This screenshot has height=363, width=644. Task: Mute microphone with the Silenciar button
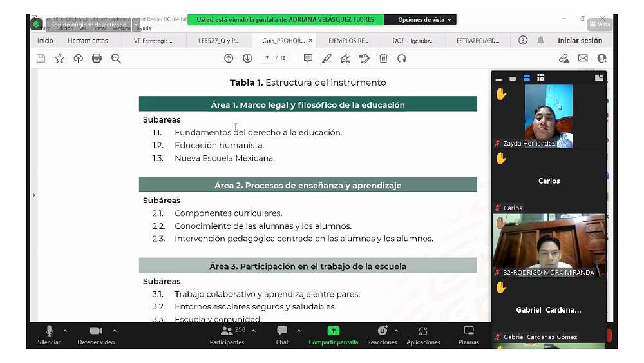click(x=49, y=335)
